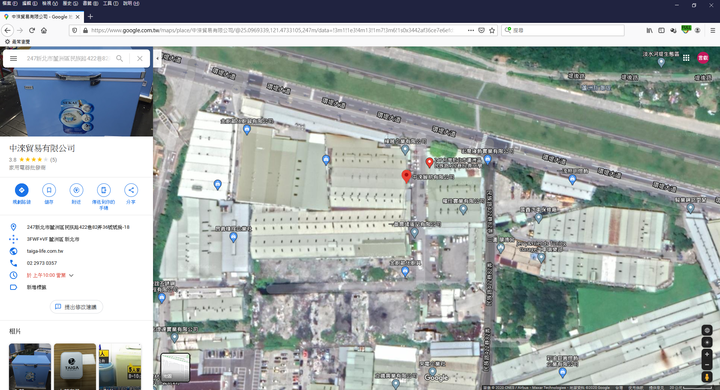The width and height of the screenshot is (720, 390).
Task: Click the site identity shield icon
Action: (x=74, y=30)
